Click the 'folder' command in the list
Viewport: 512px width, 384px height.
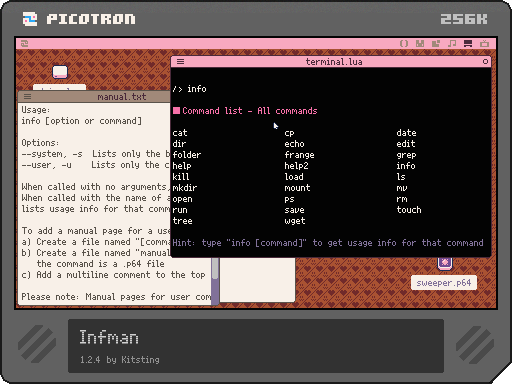click(x=187, y=155)
